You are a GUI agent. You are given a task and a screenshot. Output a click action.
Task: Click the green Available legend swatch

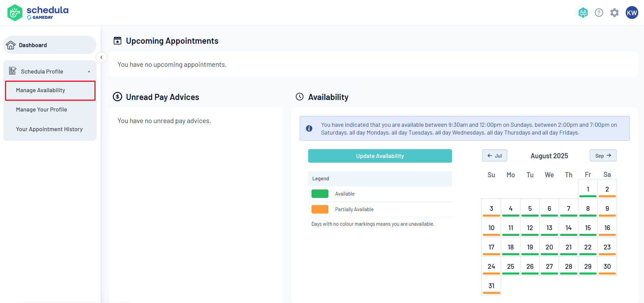[320, 194]
